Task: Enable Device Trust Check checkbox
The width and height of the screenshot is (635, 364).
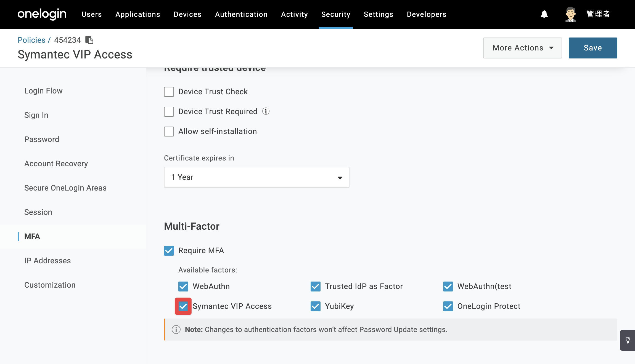Action: pos(169,92)
